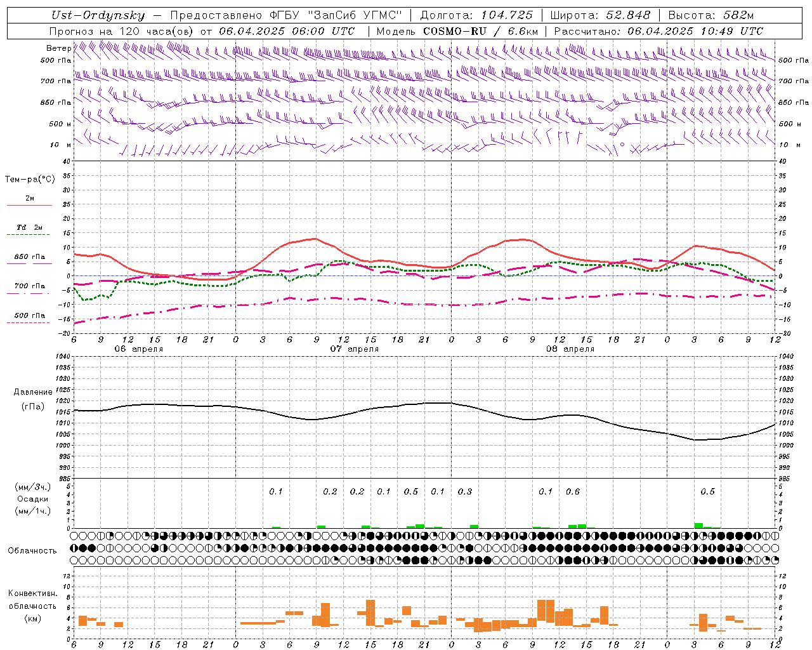The width and height of the screenshot is (812, 650).
Task: Click the Рассчитано: 06.04.2025 10:49 UTC text
Action: [658, 31]
